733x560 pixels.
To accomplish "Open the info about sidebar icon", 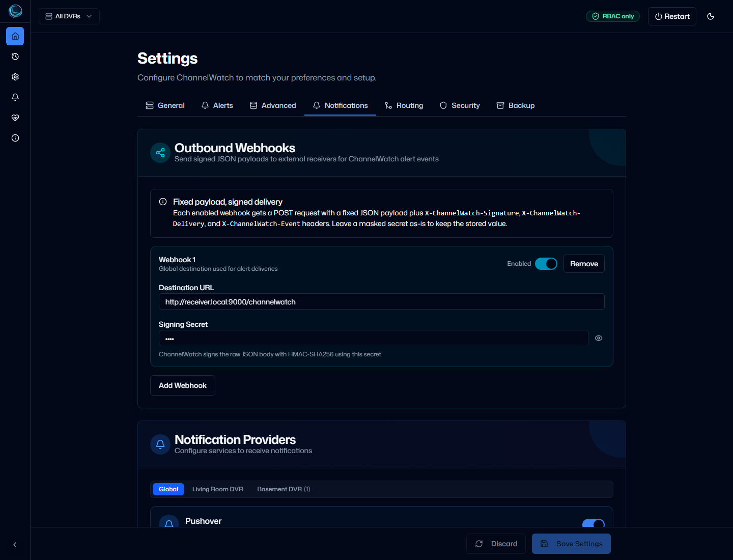I will click(15, 138).
